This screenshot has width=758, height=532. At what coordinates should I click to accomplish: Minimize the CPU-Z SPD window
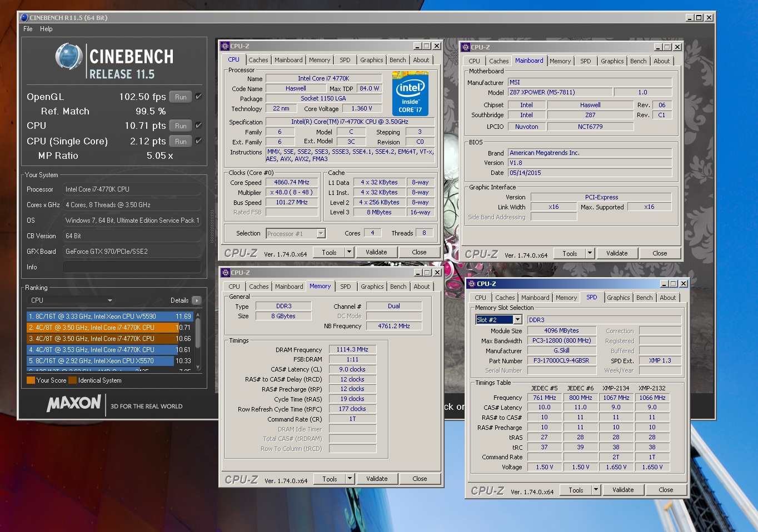point(664,284)
